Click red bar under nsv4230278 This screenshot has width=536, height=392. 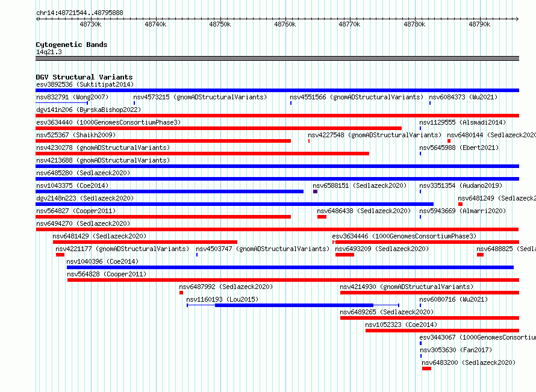[x=202, y=154]
